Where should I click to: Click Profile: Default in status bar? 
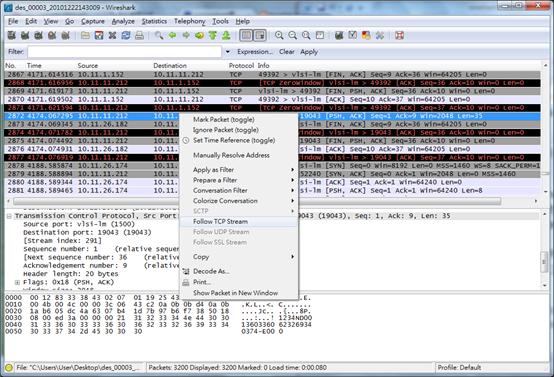point(459,367)
